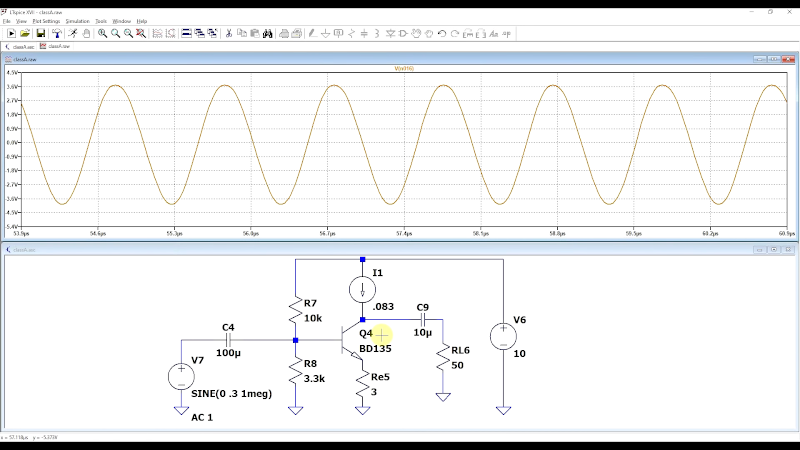Viewport: 800px width, 450px height.
Task: Click the Save floppy disk icon
Action: 41,33
